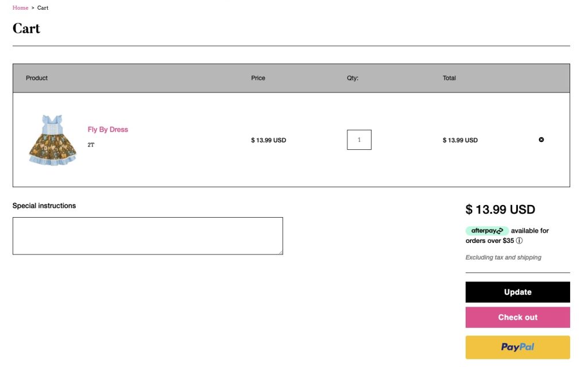Click the Total column header
588x367 pixels.
tap(449, 78)
